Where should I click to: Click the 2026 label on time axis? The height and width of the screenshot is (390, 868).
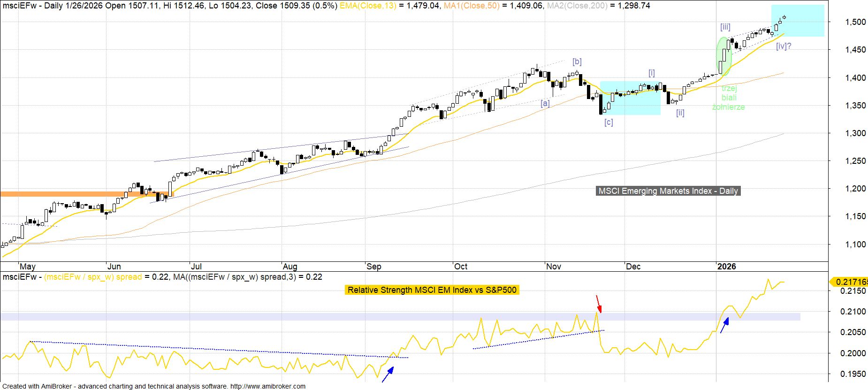point(727,267)
